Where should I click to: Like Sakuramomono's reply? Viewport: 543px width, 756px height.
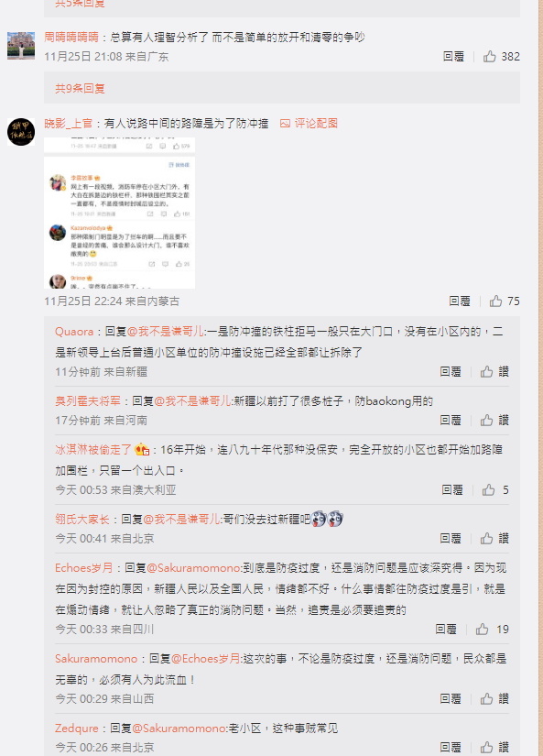tap(494, 699)
